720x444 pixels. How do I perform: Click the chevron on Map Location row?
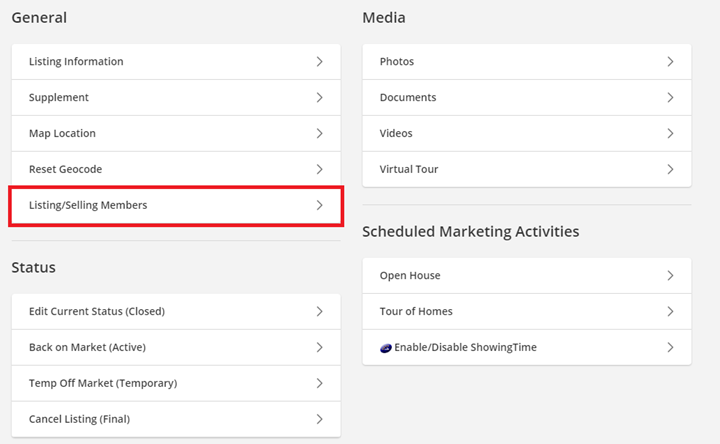(x=320, y=133)
